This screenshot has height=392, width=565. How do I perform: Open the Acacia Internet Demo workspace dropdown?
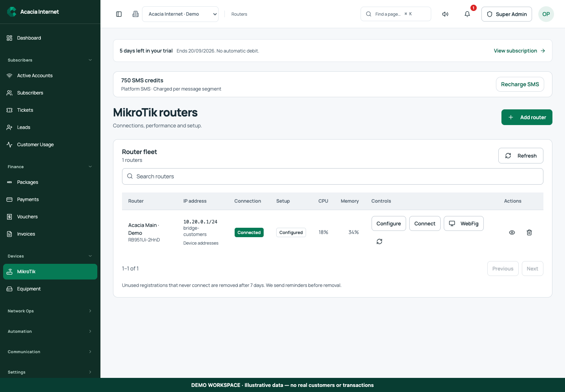tap(180, 14)
